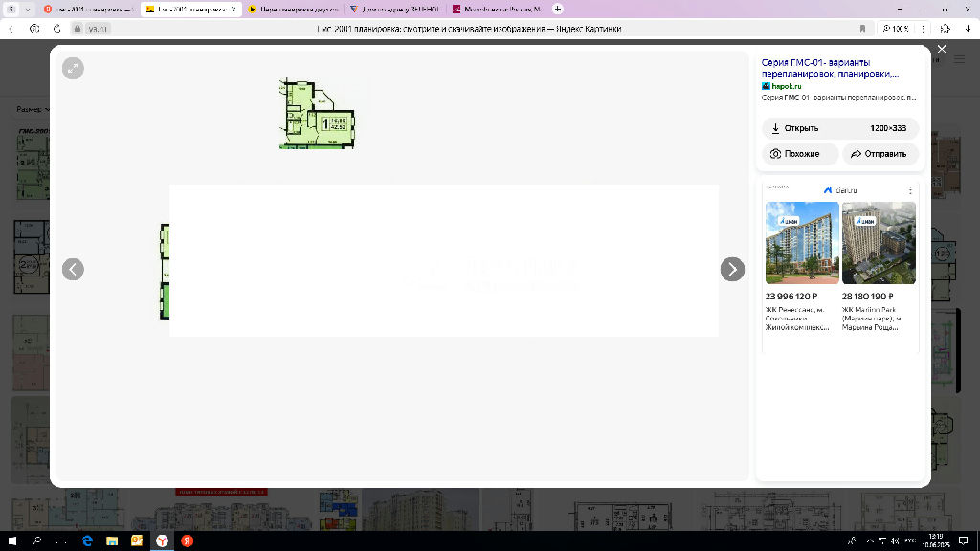This screenshot has width=980, height=551.
Task: Open File Explorer from the taskbar
Action: pyautogui.click(x=112, y=541)
